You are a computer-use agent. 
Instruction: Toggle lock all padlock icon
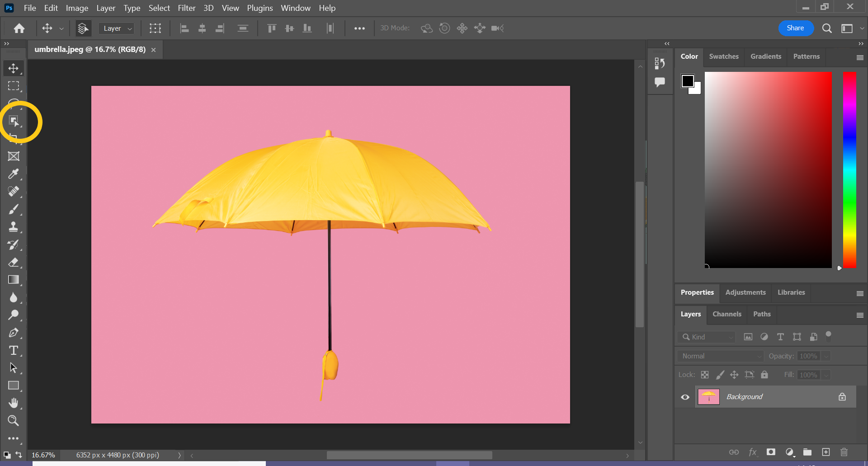[764, 375]
